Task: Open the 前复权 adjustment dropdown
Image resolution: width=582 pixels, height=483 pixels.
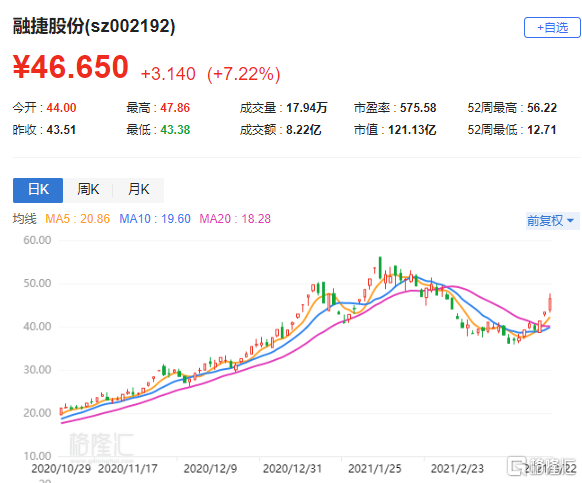Action: (552, 221)
